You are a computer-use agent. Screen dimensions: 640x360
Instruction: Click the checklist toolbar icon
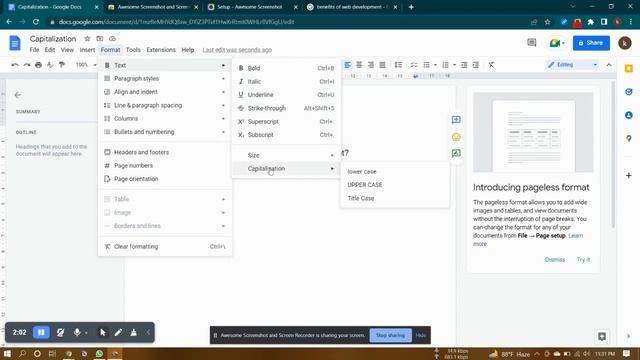[414, 65]
